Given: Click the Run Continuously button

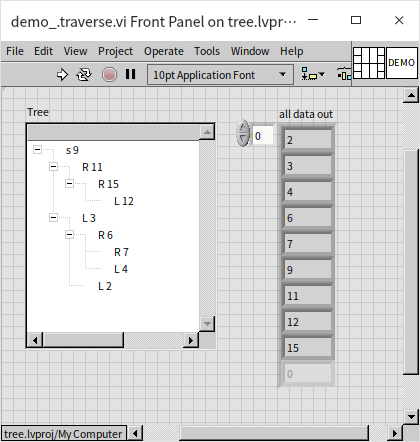Looking at the screenshot, I should (x=84, y=75).
